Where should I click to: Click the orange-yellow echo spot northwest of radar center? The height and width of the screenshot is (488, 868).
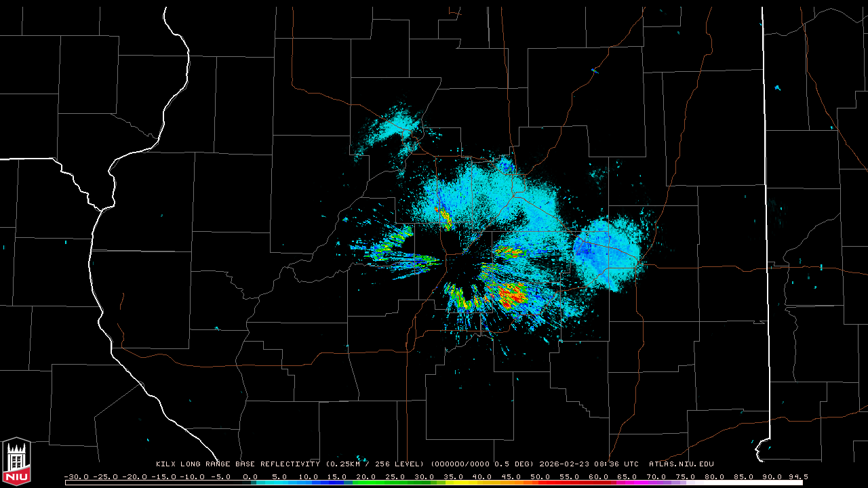(444, 217)
